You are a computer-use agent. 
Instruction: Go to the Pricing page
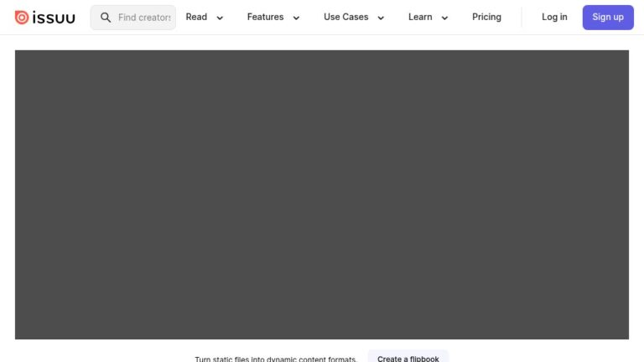[486, 17]
